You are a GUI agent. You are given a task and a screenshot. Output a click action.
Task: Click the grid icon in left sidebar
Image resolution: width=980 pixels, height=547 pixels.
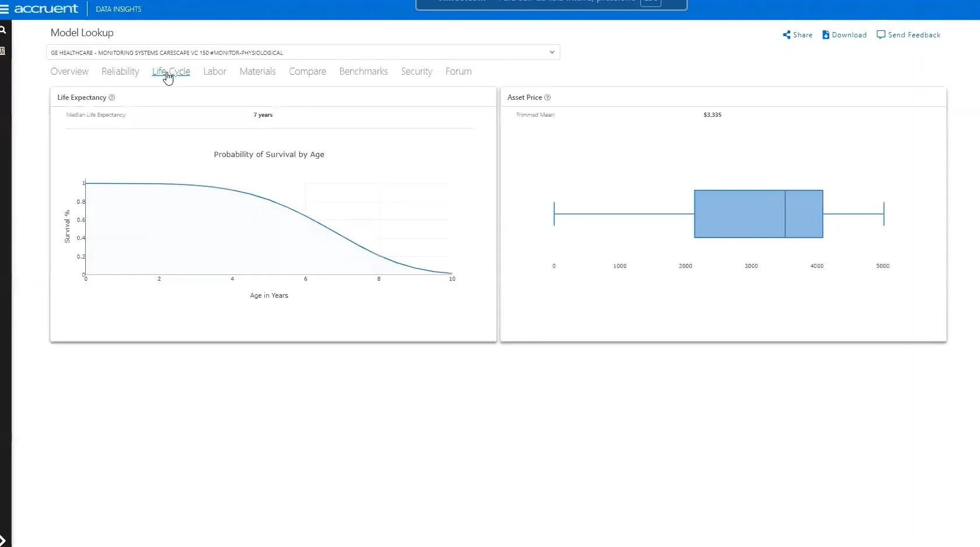tap(3, 51)
